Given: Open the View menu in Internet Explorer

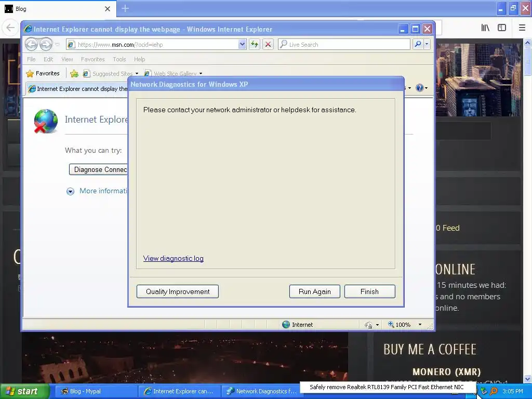Looking at the screenshot, I should click(67, 59).
